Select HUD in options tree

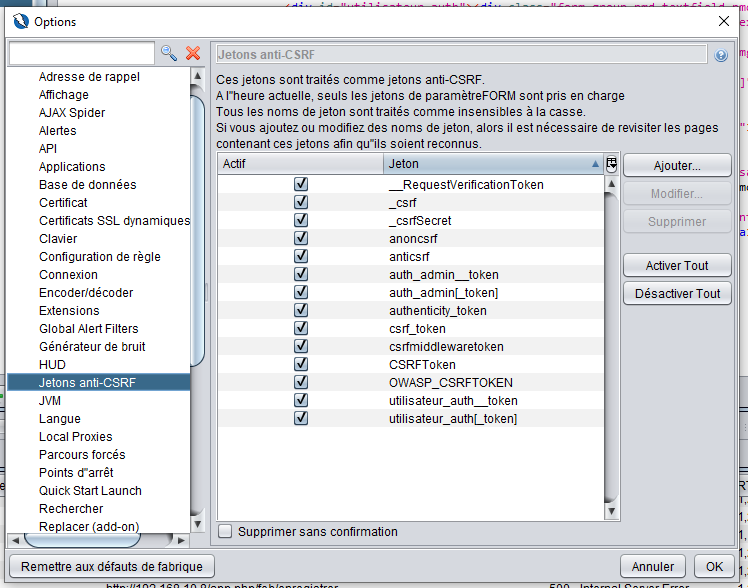52,365
